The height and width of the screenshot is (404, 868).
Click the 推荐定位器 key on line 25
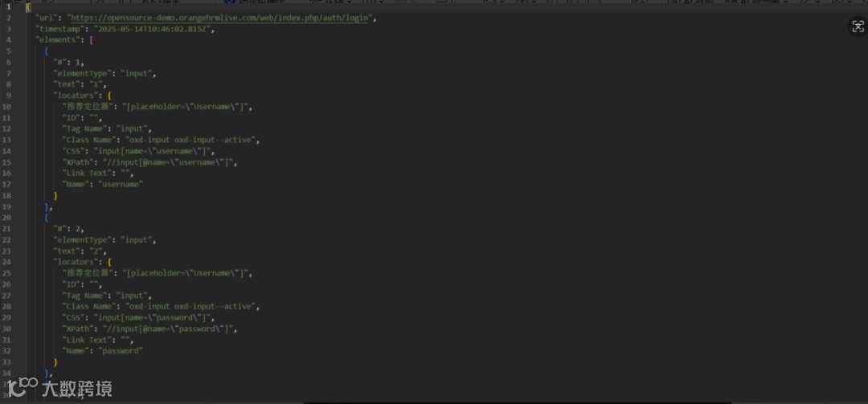click(89, 273)
